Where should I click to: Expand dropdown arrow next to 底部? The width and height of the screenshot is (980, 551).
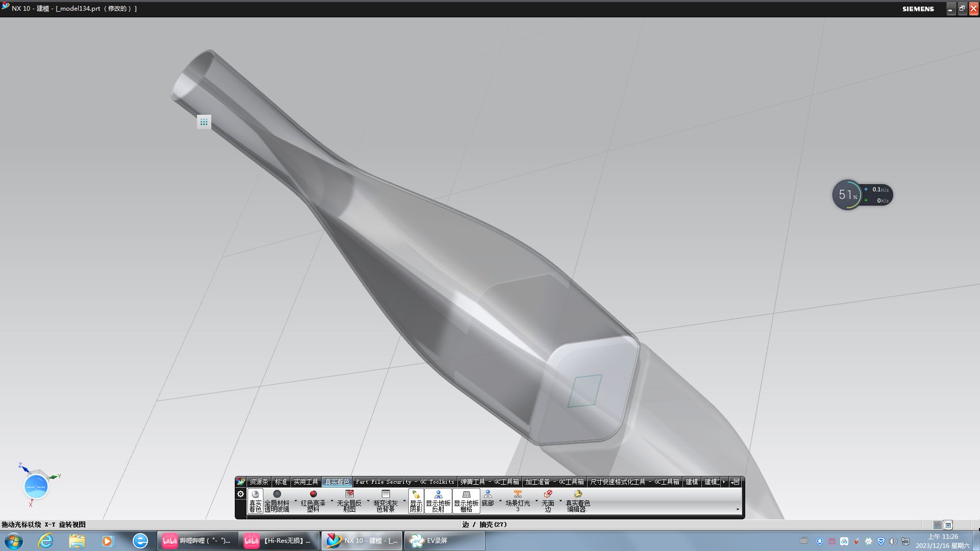click(x=500, y=501)
